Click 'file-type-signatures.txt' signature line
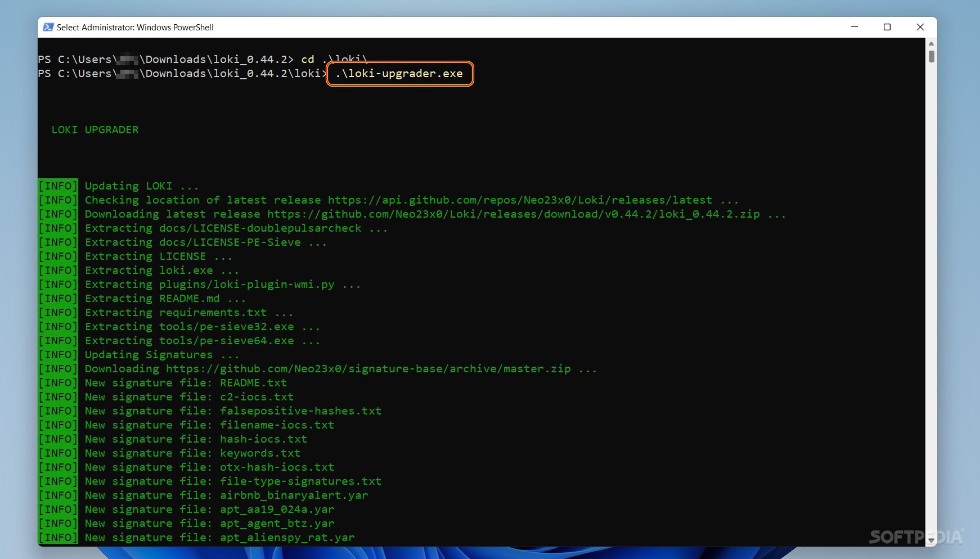Screen dimensions: 980x559 click(233, 481)
